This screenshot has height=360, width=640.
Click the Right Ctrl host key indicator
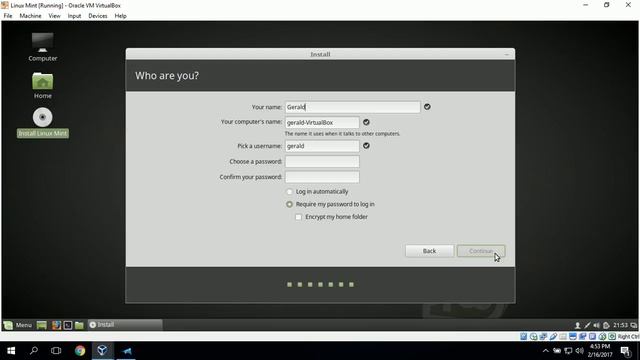click(x=629, y=337)
